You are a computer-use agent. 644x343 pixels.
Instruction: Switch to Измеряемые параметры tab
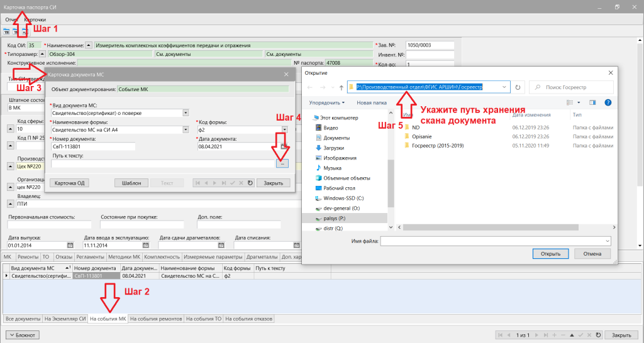[213, 257]
